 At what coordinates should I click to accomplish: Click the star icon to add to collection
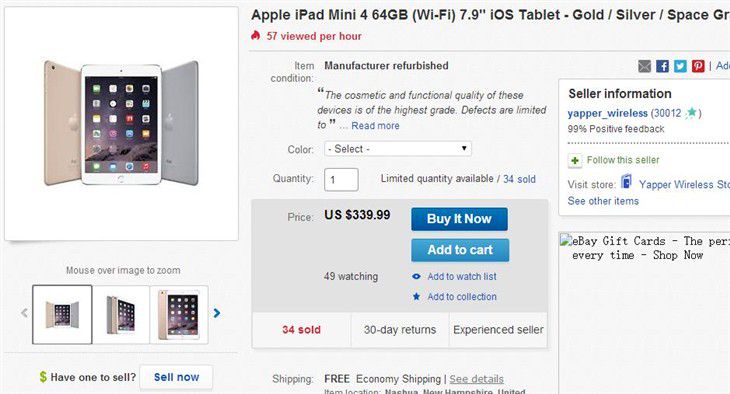[x=416, y=296]
